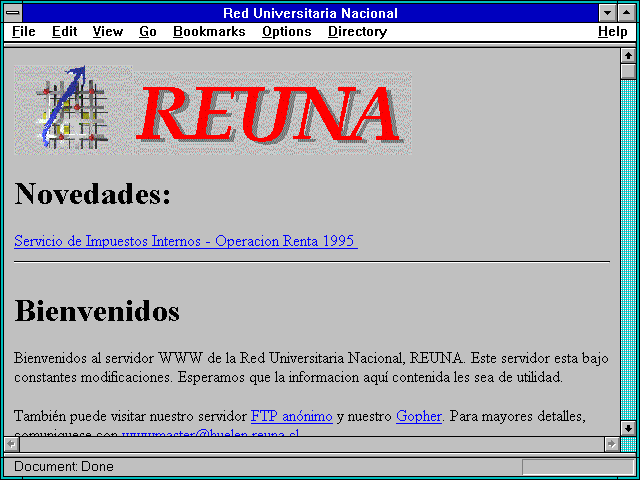The width and height of the screenshot is (640, 480).
Task: Click the red REUNA banner image
Action: [x=273, y=113]
